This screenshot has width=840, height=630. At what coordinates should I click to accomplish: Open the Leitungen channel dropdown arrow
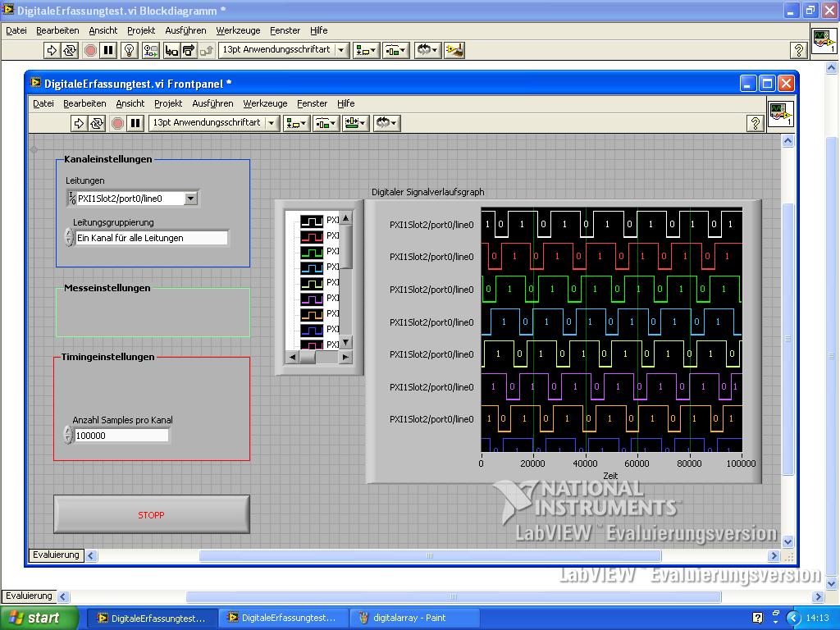point(191,199)
